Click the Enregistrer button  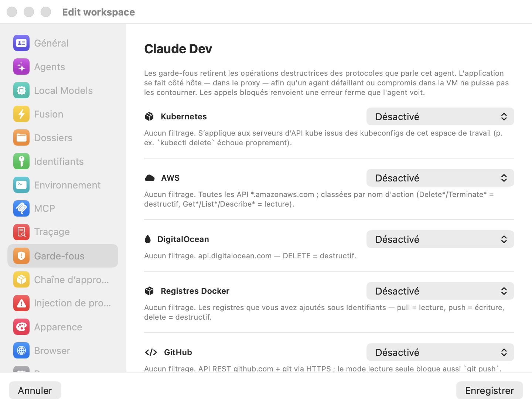click(490, 391)
